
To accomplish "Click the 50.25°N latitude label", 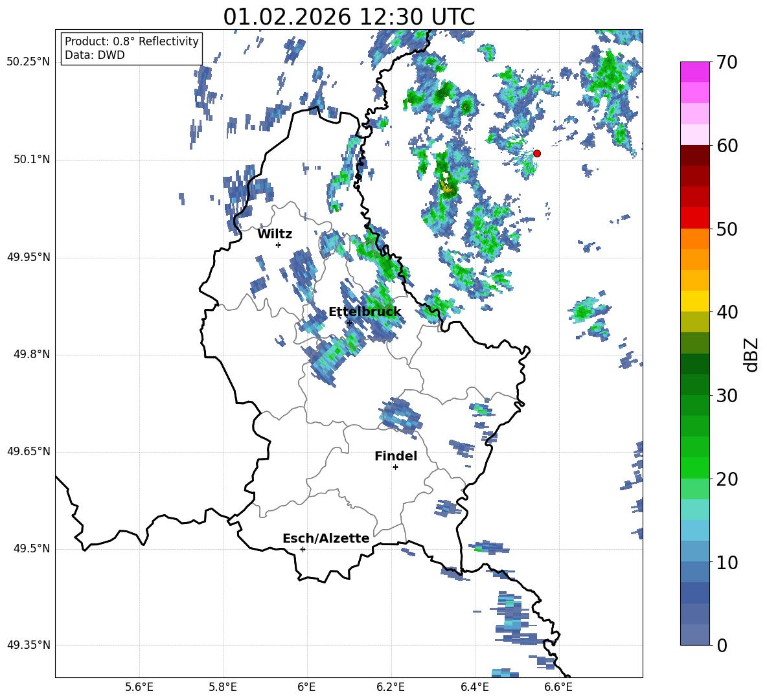I will pos(29,62).
